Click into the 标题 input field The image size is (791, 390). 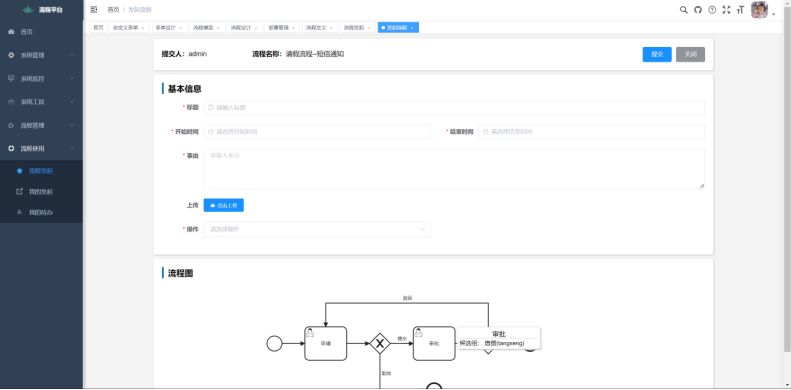(454, 107)
